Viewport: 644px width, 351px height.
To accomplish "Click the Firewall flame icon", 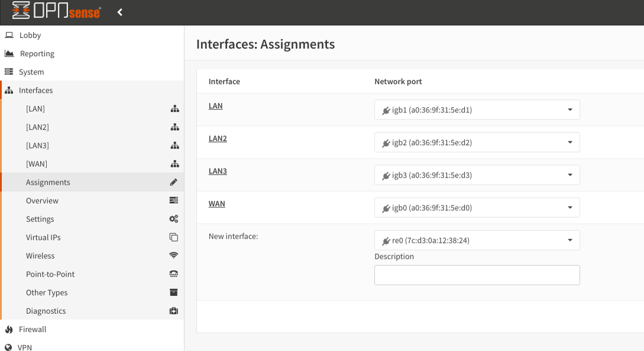I will pyautogui.click(x=9, y=329).
